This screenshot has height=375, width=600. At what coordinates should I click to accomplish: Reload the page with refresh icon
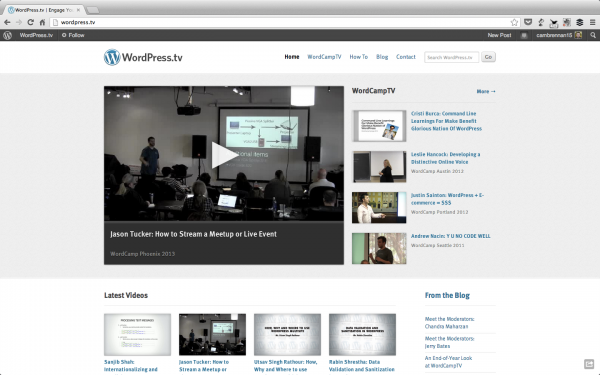[31, 22]
